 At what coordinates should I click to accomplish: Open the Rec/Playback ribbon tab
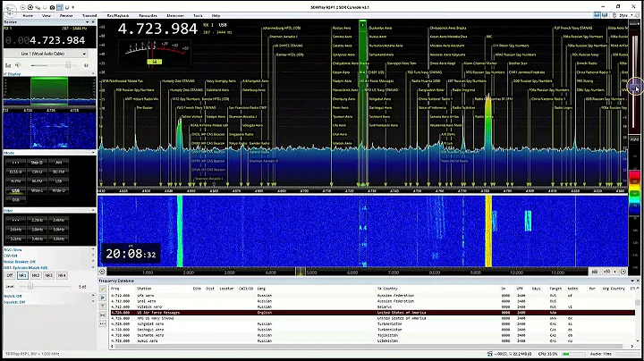click(x=118, y=15)
